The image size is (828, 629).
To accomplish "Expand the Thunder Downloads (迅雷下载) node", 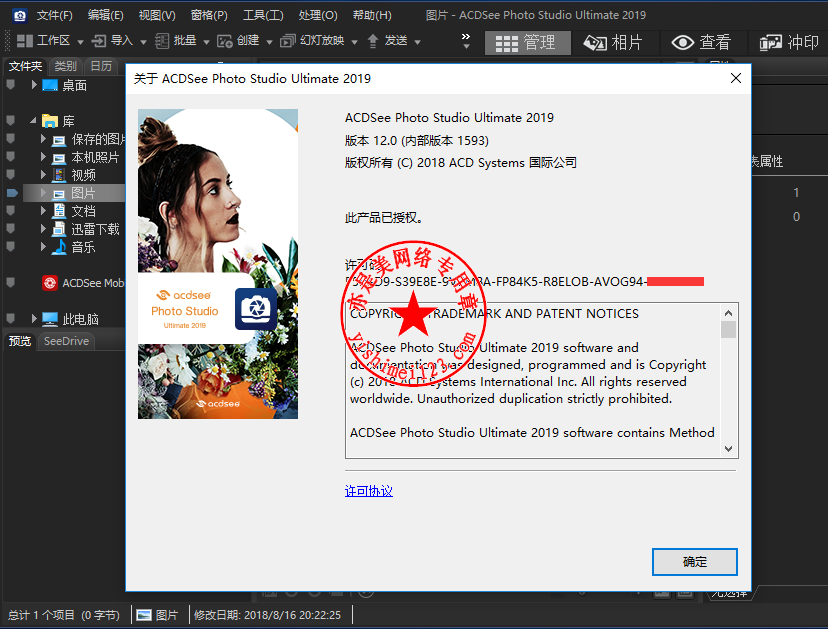I will click(x=43, y=229).
